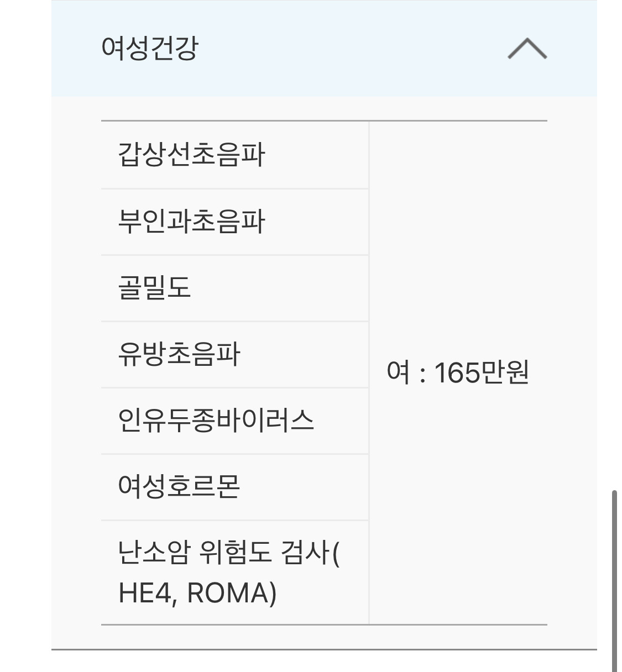Click the empty light-blue header bar area
Image resolution: width=622 pixels, height=672 pixels.
[343, 49]
